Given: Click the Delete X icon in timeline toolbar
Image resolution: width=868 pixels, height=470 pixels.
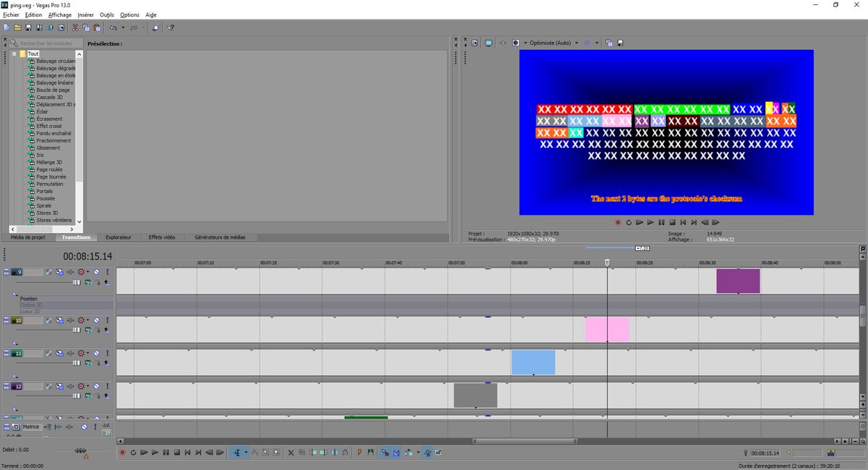Looking at the screenshot, I should coord(291,452).
